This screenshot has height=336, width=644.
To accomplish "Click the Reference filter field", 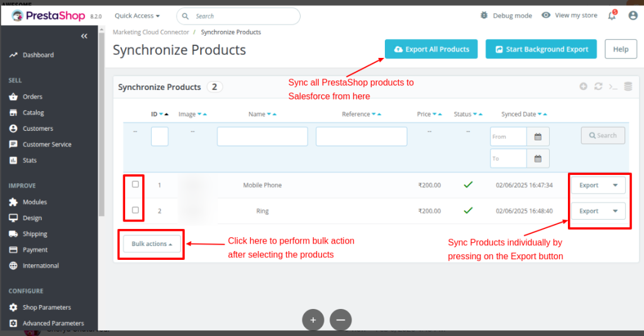I will (362, 137).
